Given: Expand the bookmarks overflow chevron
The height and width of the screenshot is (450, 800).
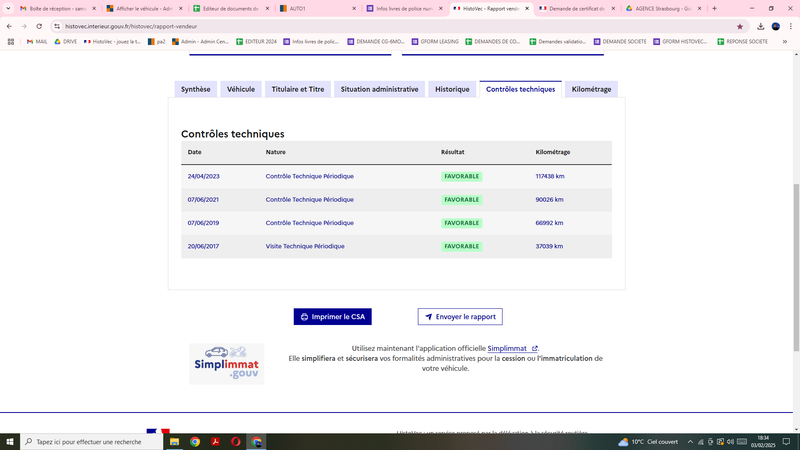Looking at the screenshot, I should tap(785, 42).
